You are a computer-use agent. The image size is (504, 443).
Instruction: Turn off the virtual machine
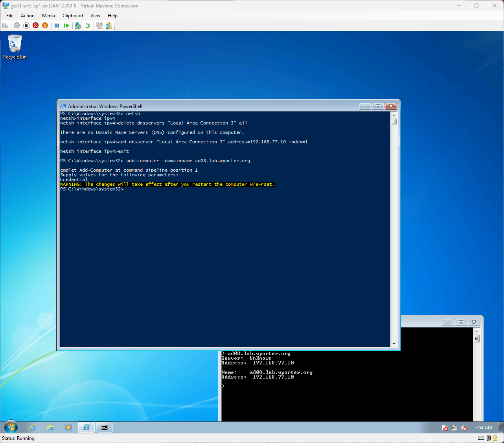[26, 26]
